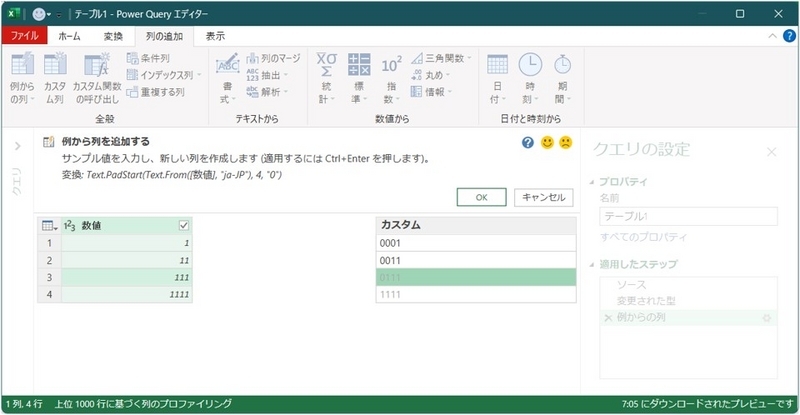Open the すべてのプロパティ link
800x415 pixels.
[643, 237]
